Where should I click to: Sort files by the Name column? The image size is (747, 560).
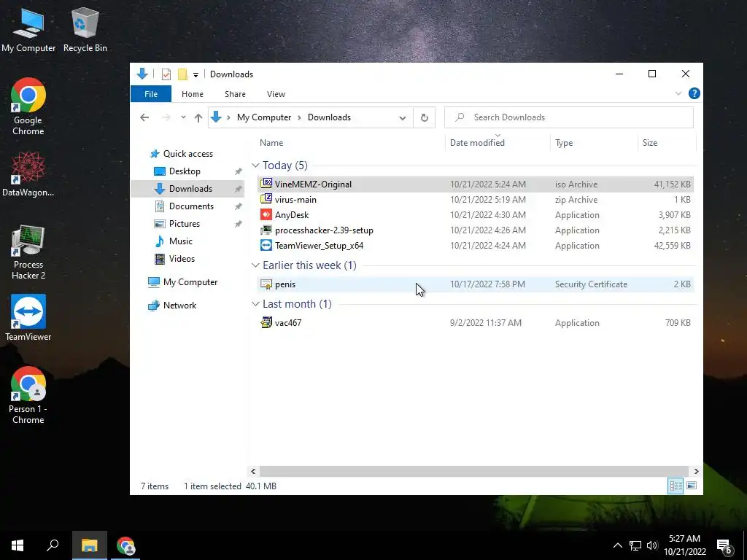pos(352,143)
